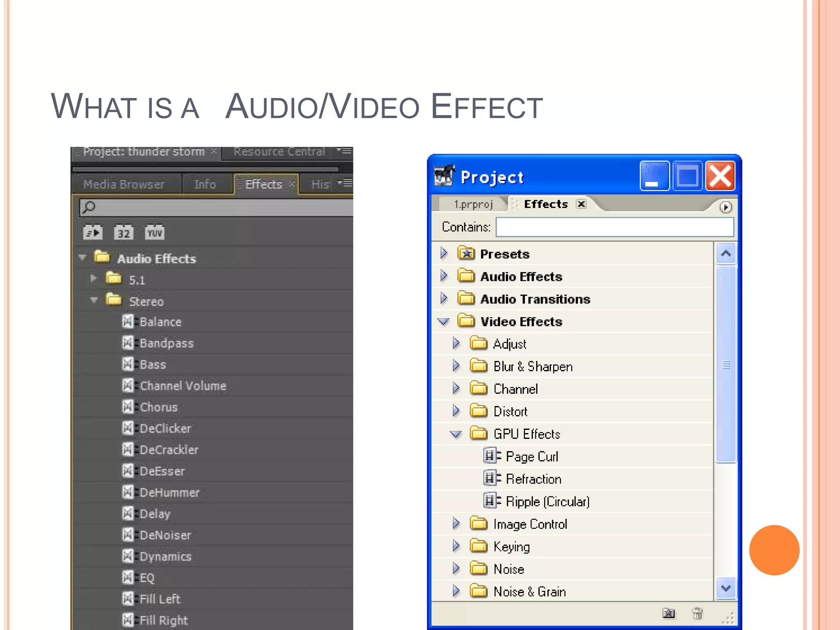
Task: Expand the Noise & Grain folder
Action: [456, 591]
